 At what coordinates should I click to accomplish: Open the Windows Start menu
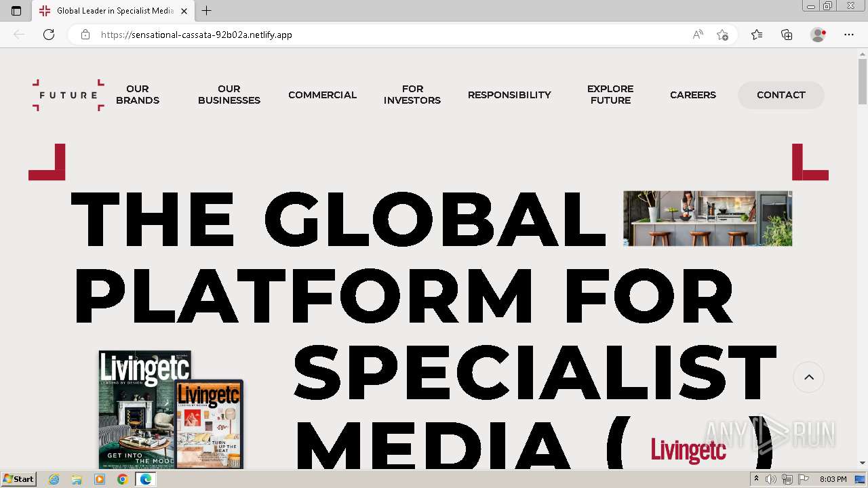point(19,479)
